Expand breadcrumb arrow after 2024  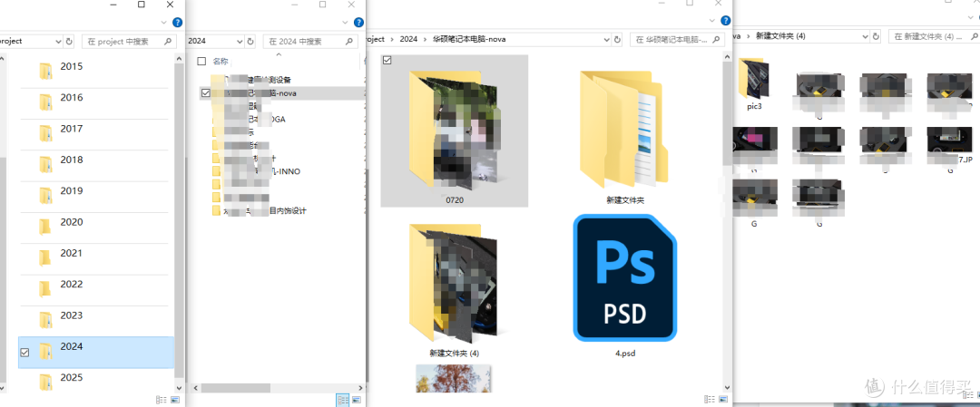425,39
